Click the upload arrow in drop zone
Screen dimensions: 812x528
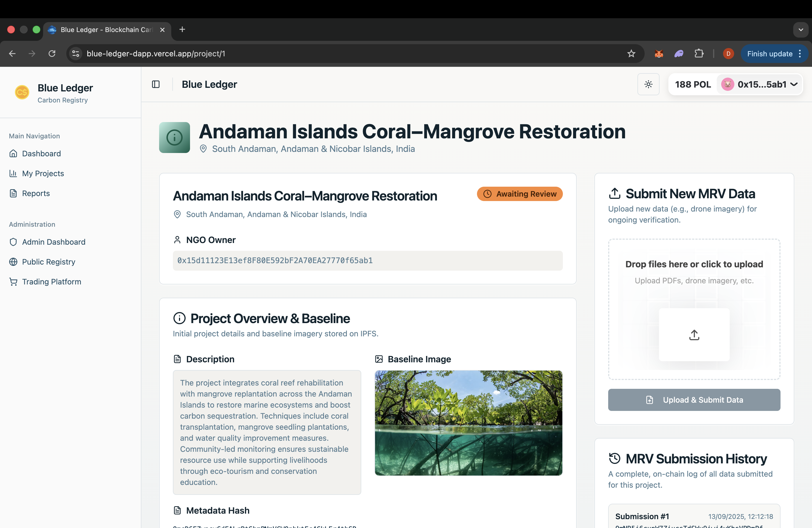pyautogui.click(x=694, y=335)
